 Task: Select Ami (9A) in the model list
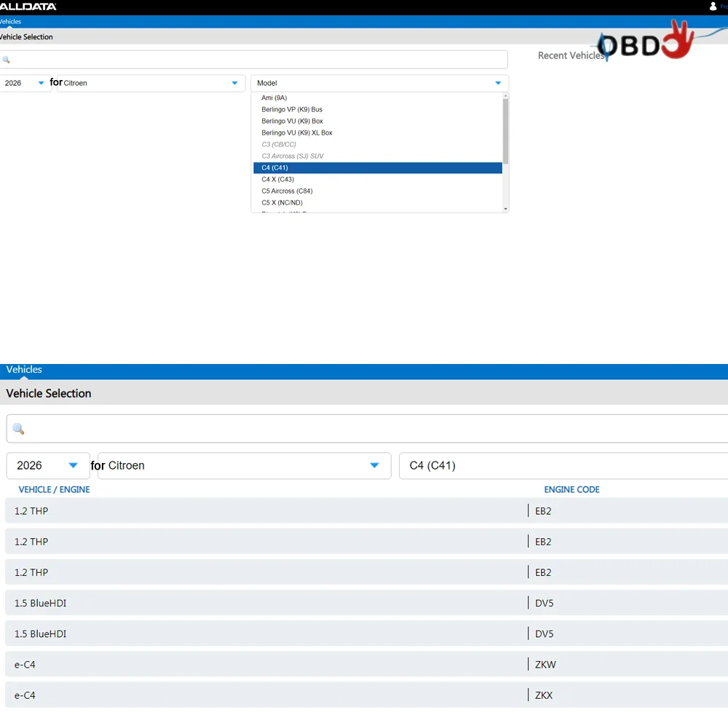tap(274, 98)
